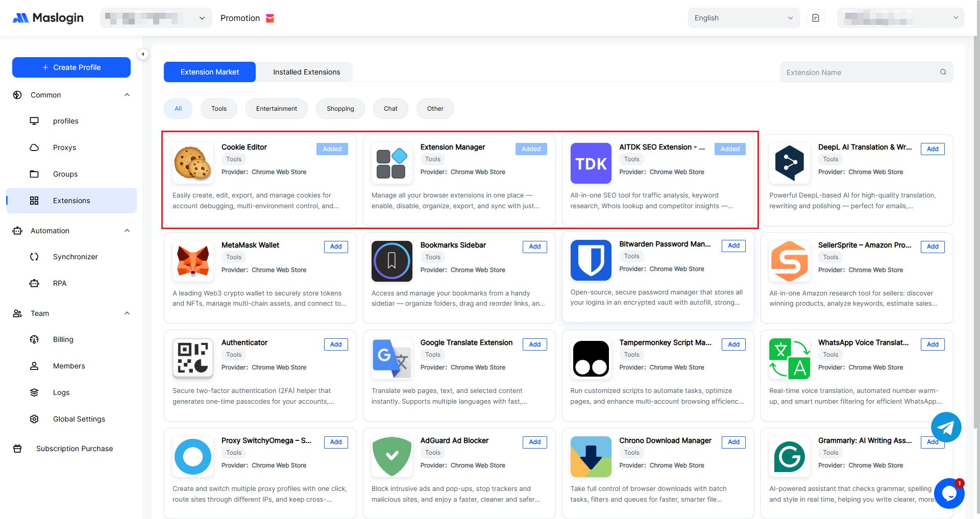Click the Promotion flag icon
This screenshot has width=980, height=519.
(270, 18)
